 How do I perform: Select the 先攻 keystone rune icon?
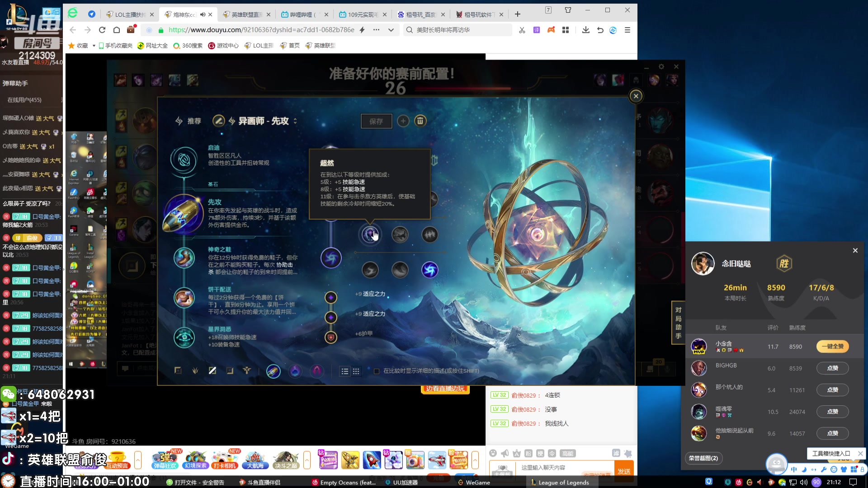pos(183,215)
